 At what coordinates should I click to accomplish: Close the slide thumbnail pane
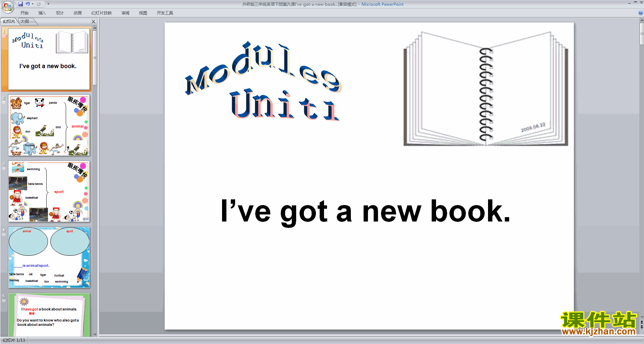click(94, 21)
